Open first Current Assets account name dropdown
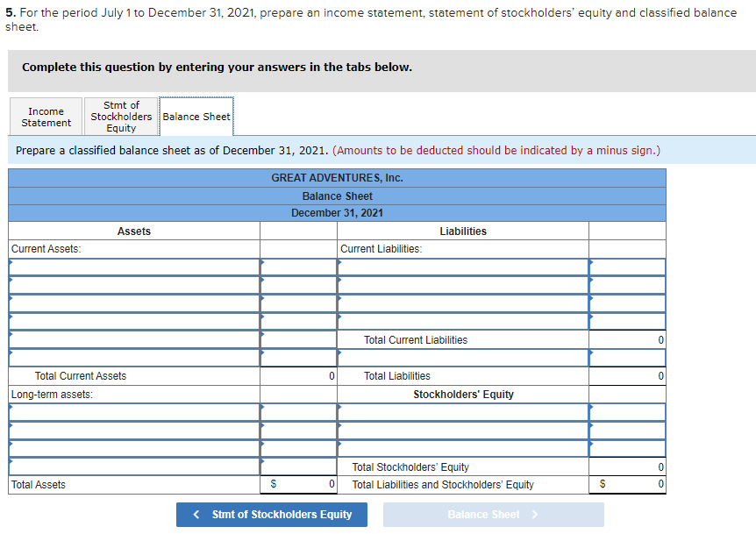The height and width of the screenshot is (534, 756). click(134, 267)
